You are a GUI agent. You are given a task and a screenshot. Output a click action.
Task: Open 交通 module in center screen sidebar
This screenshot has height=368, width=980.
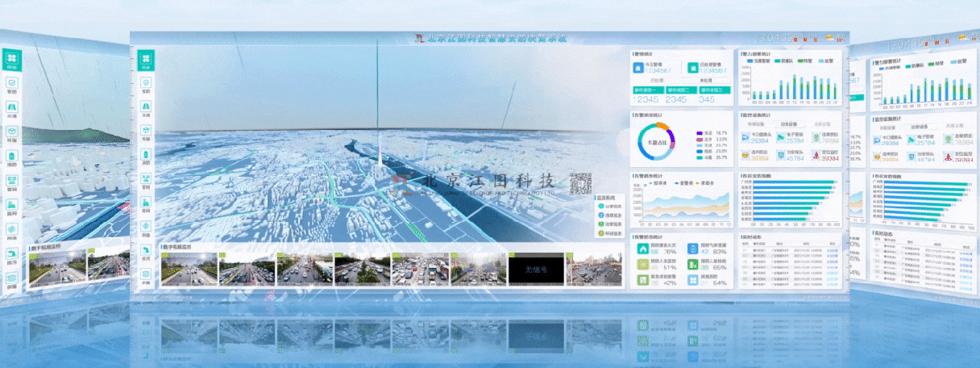(146, 110)
